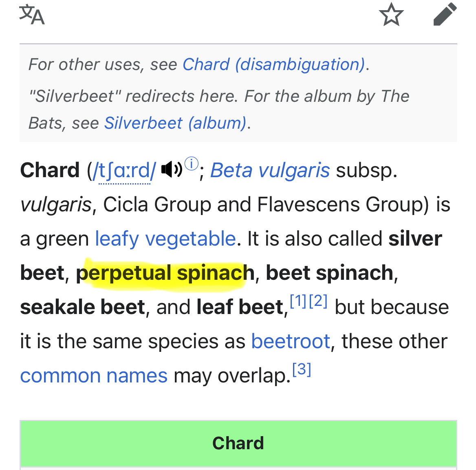Go to the beetroot article link

(290, 341)
